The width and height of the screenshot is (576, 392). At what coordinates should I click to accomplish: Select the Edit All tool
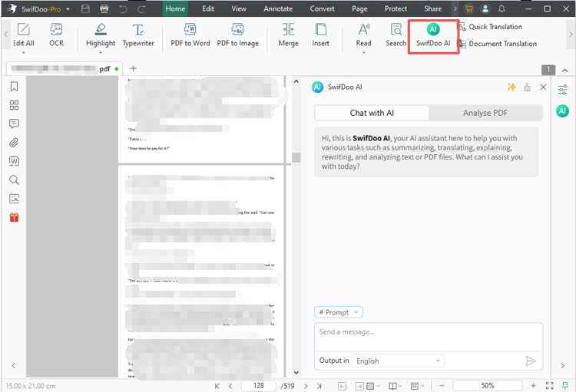tap(24, 35)
